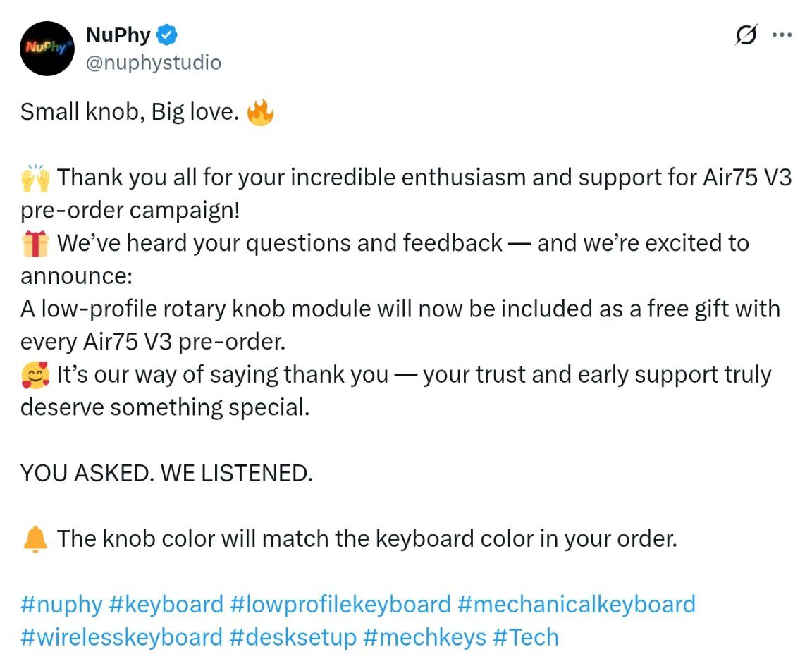
Task: Click the bell emoji
Action: pos(35,539)
